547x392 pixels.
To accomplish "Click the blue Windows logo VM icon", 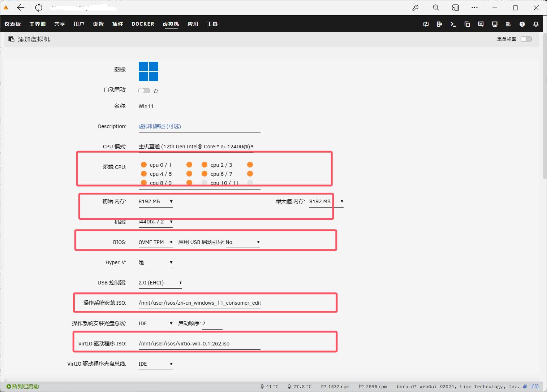I will click(x=148, y=71).
